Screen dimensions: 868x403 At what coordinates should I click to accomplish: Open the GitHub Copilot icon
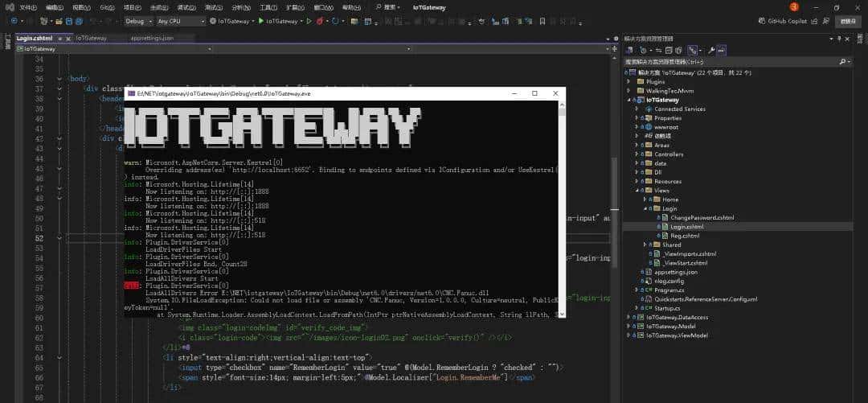click(761, 21)
